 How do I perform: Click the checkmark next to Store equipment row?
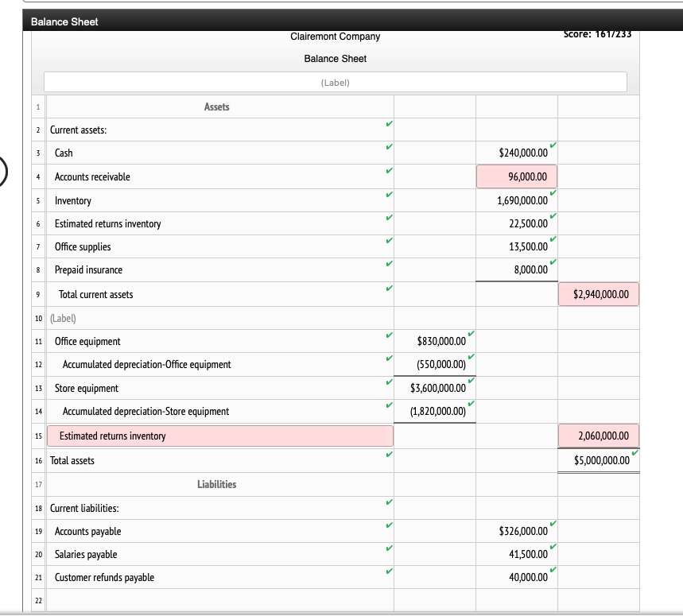[x=471, y=382]
